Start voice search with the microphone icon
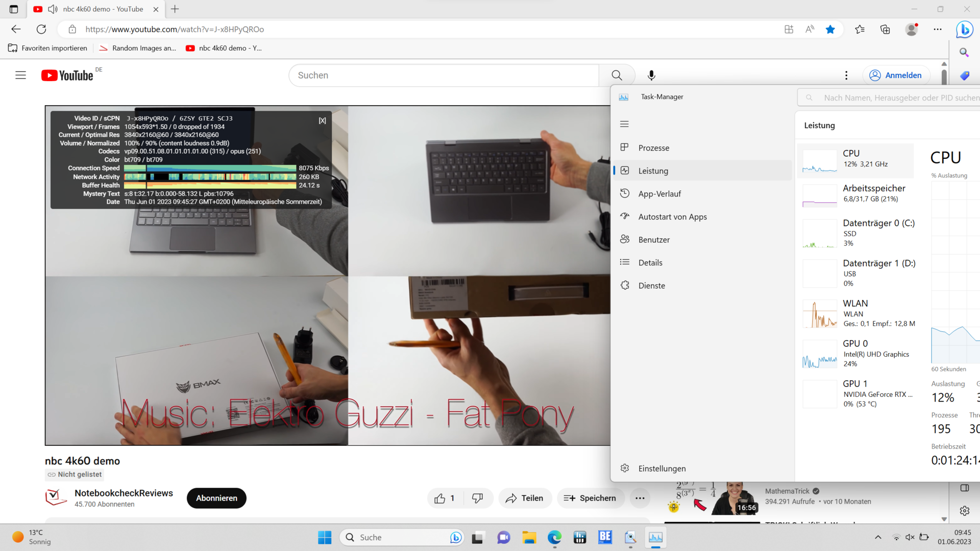 [x=651, y=76]
